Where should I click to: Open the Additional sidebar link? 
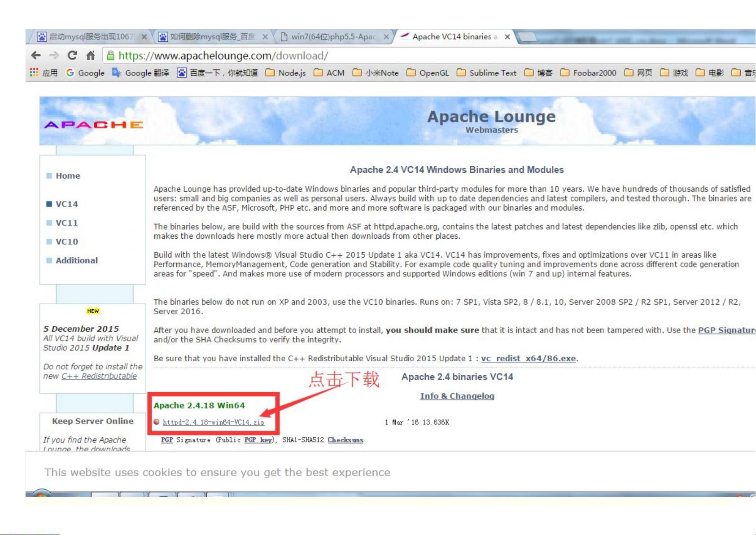[x=76, y=260]
